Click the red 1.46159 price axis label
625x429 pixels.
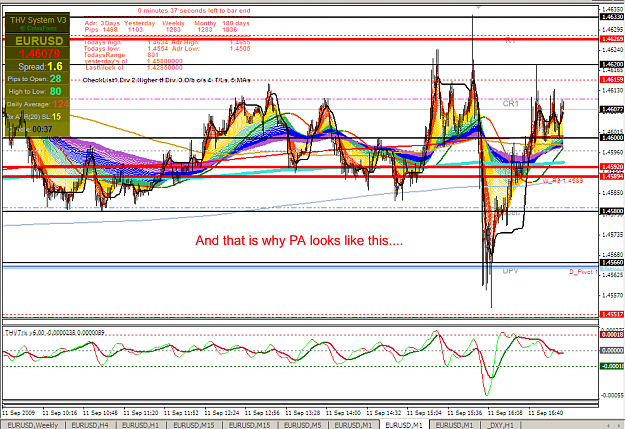pos(612,80)
